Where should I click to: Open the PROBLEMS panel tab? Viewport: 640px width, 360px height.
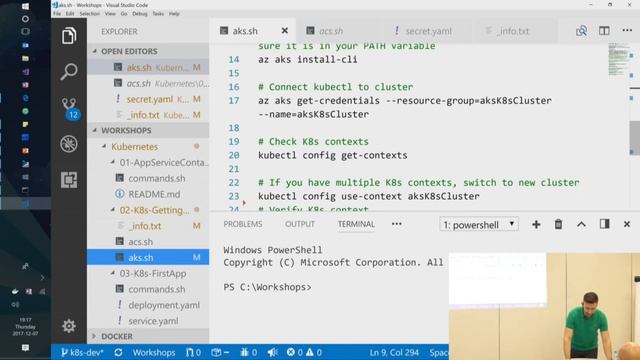tap(243, 224)
